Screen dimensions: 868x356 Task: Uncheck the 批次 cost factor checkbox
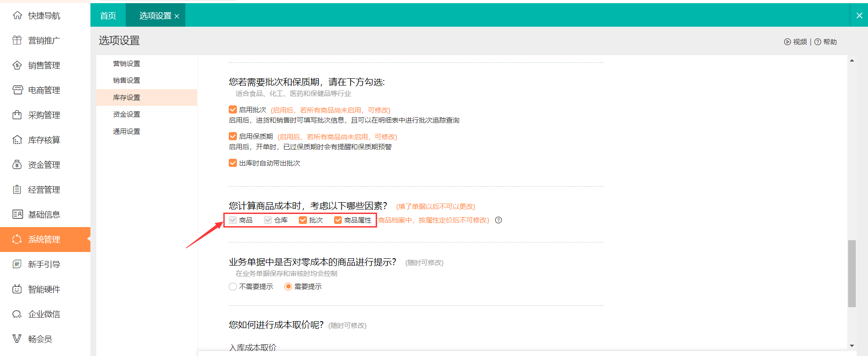point(303,220)
